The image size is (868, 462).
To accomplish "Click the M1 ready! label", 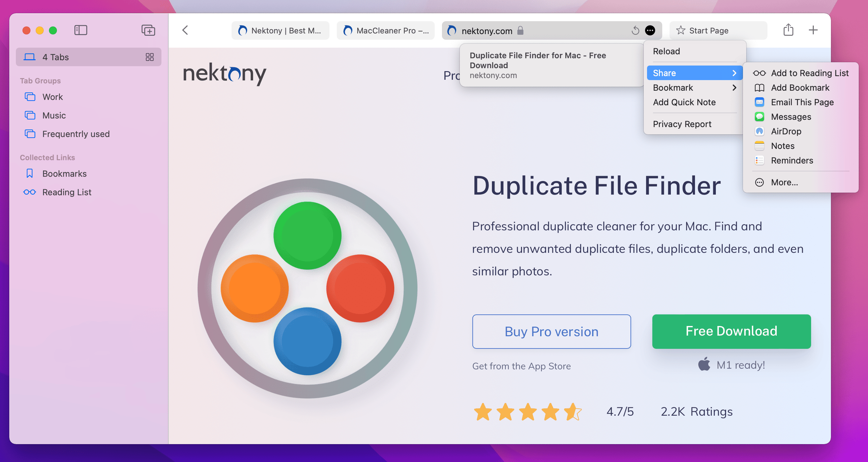I will click(741, 365).
